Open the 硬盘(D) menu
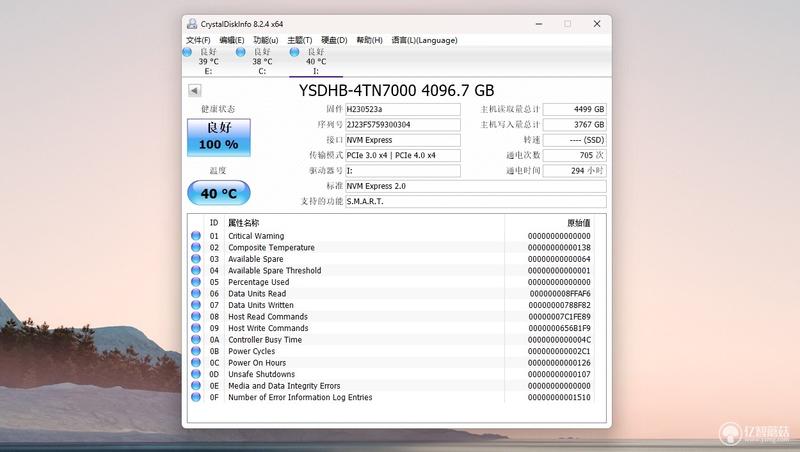 334,40
